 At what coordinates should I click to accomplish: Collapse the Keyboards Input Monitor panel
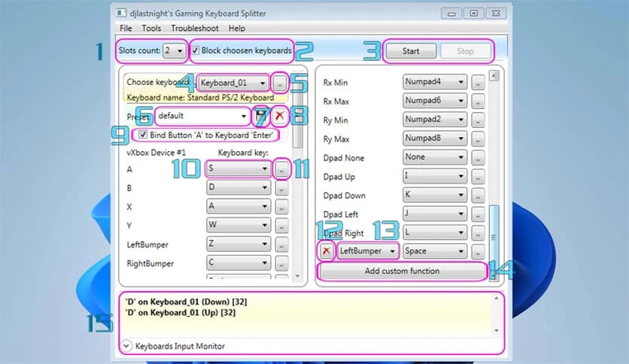(126, 346)
